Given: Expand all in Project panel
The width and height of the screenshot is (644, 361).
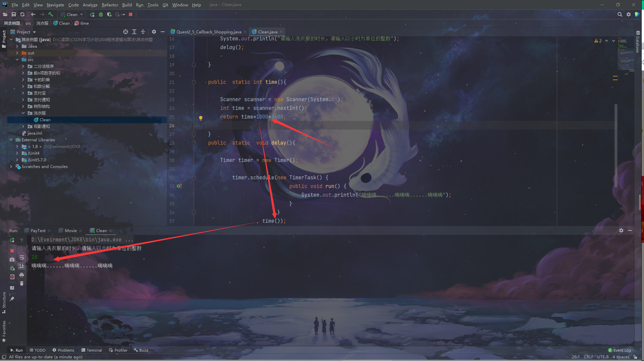Looking at the screenshot, I should coord(134,32).
